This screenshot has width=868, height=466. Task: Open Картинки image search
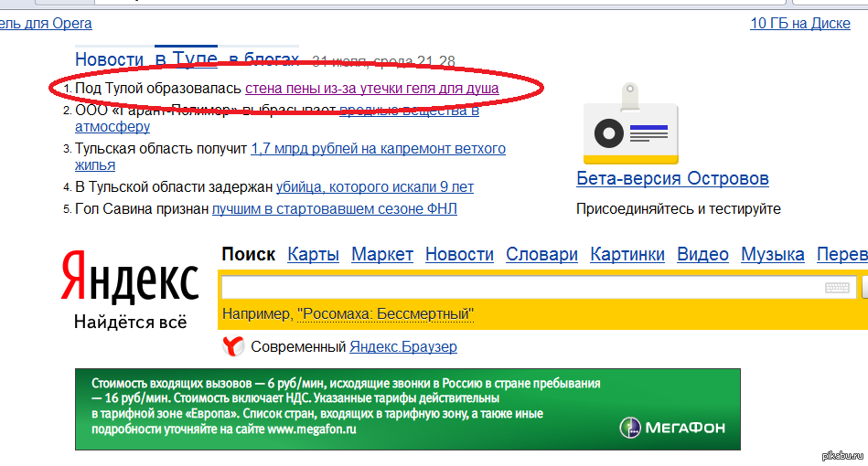coord(627,255)
